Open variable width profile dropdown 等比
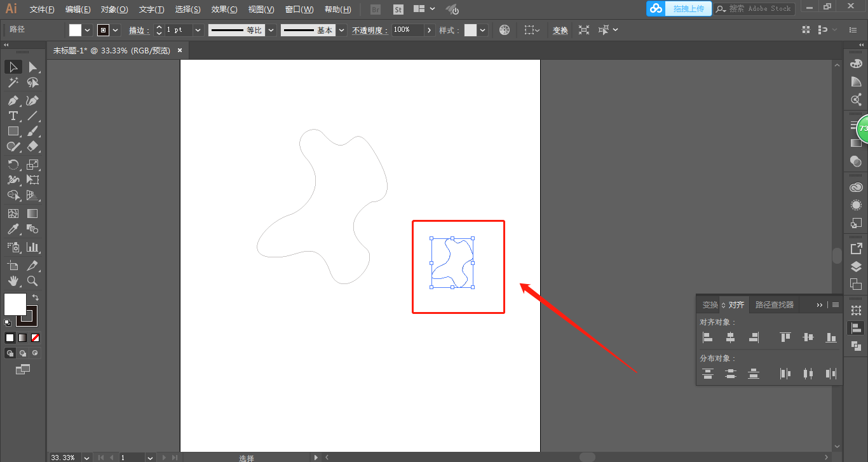 tap(271, 30)
